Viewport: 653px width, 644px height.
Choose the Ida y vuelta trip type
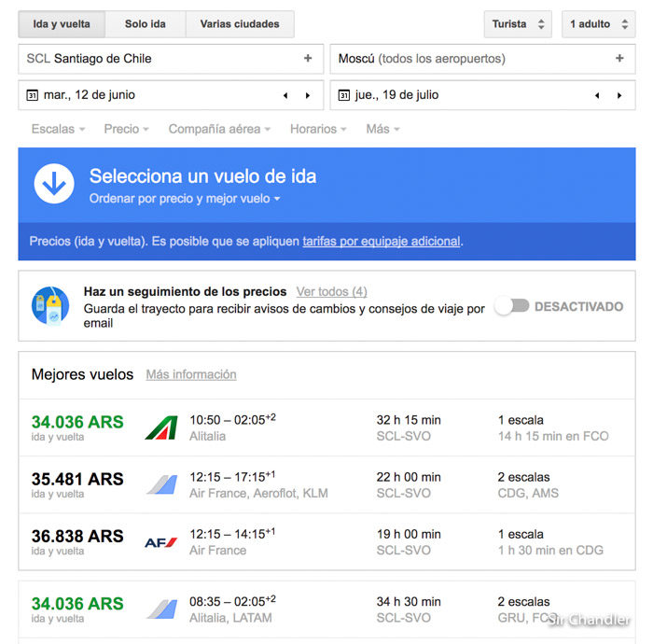tap(62, 24)
